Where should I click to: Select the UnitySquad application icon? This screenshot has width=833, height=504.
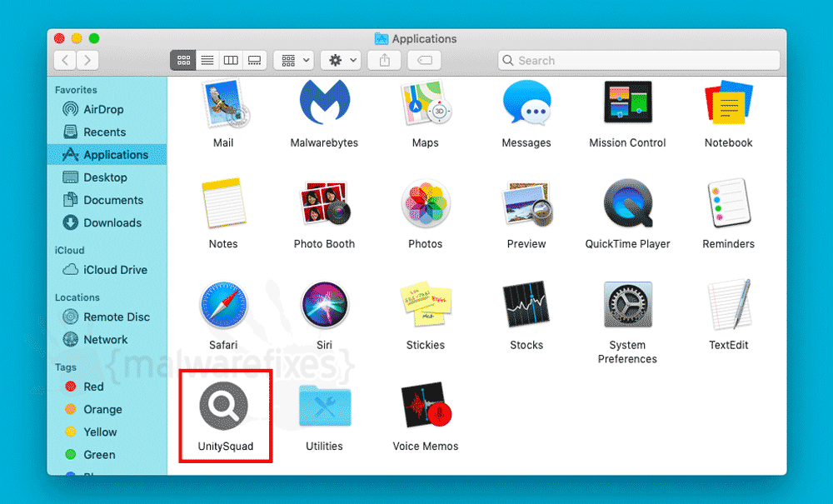tap(223, 406)
